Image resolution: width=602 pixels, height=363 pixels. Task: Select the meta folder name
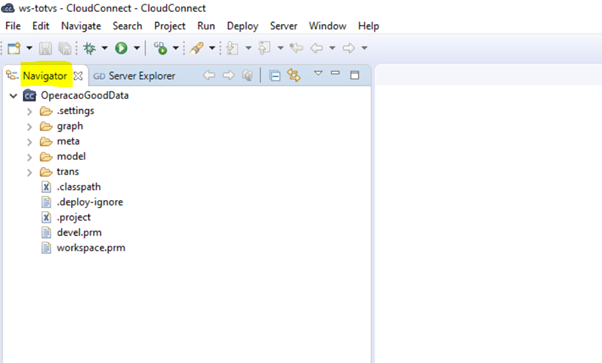68,141
